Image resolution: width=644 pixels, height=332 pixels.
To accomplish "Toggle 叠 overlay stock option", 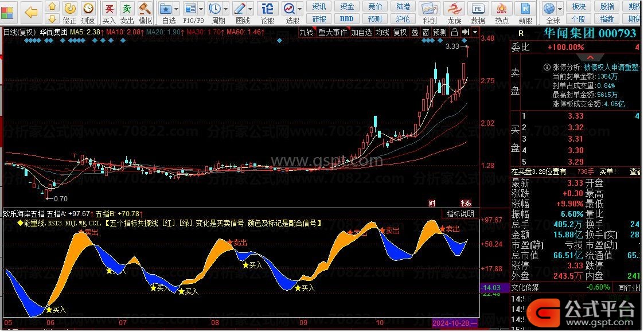I will [415, 32].
